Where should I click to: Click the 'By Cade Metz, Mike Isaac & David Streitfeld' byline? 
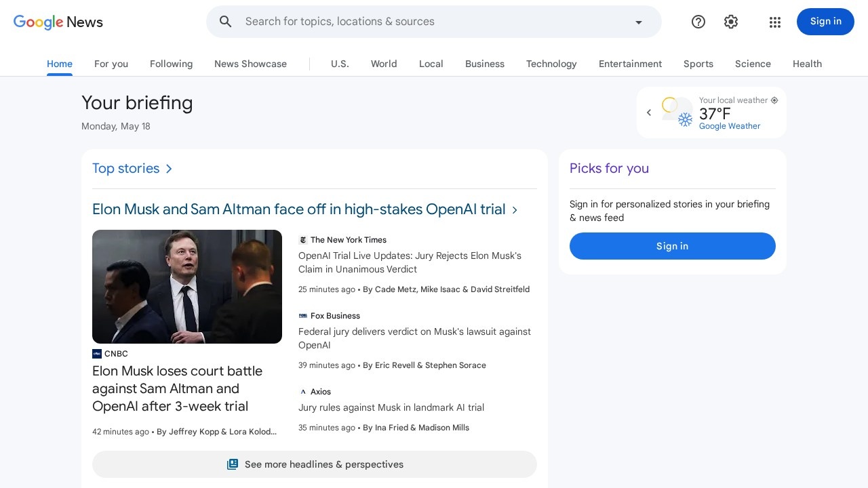[446, 289]
